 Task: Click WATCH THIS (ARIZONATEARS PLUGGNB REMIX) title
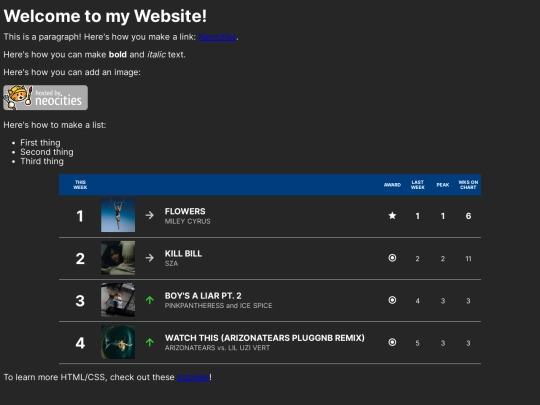coord(264,338)
